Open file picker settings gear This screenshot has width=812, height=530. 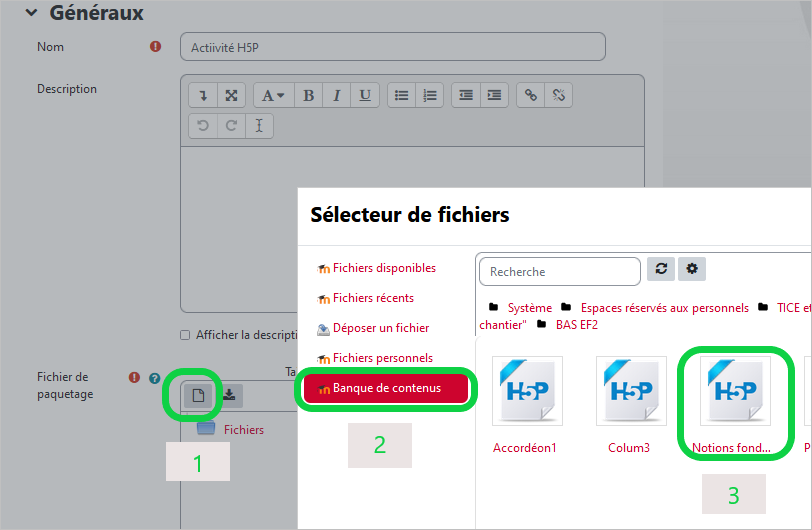(692, 269)
